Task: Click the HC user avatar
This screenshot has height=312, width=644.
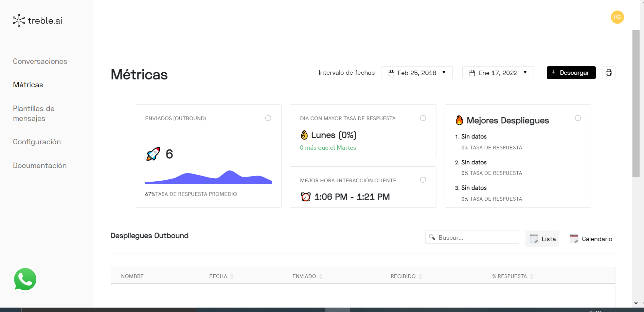Action: tap(617, 17)
